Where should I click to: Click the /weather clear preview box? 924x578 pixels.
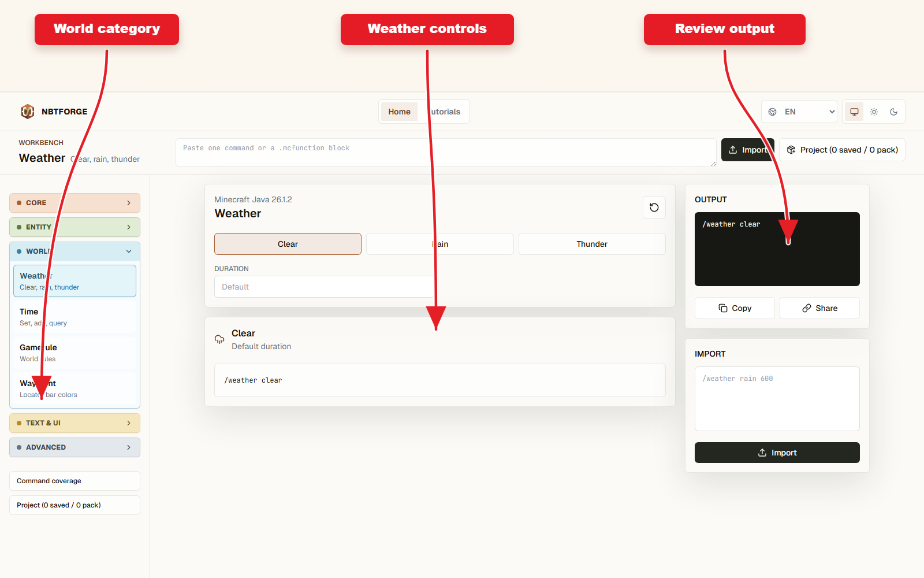(x=440, y=380)
